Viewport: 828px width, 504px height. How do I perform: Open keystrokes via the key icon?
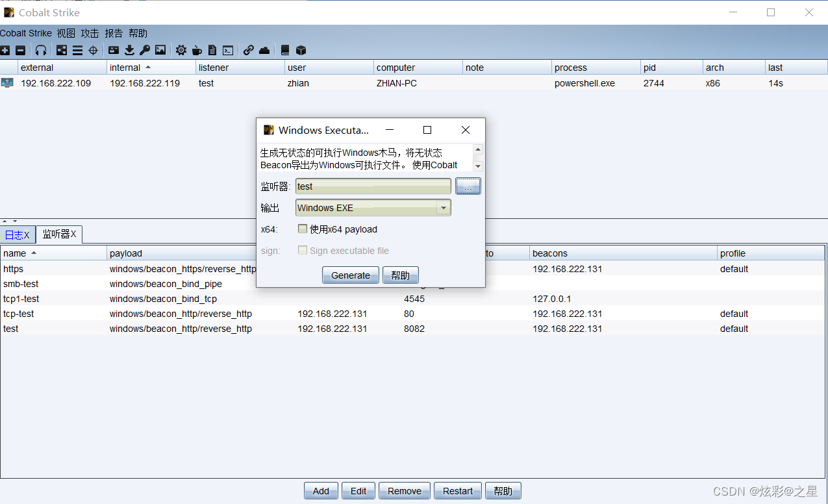[x=145, y=50]
